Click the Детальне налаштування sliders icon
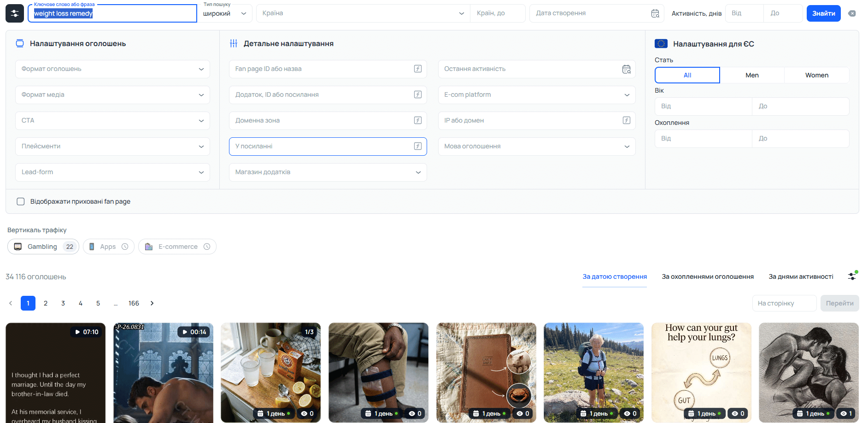Screen dimensions: 868x423 (x=234, y=43)
